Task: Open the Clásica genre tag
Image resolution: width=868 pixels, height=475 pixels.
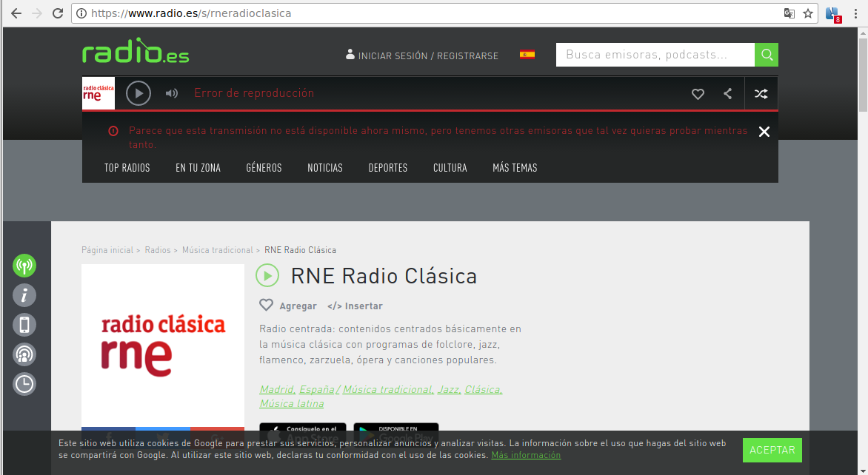Action: (x=484, y=390)
